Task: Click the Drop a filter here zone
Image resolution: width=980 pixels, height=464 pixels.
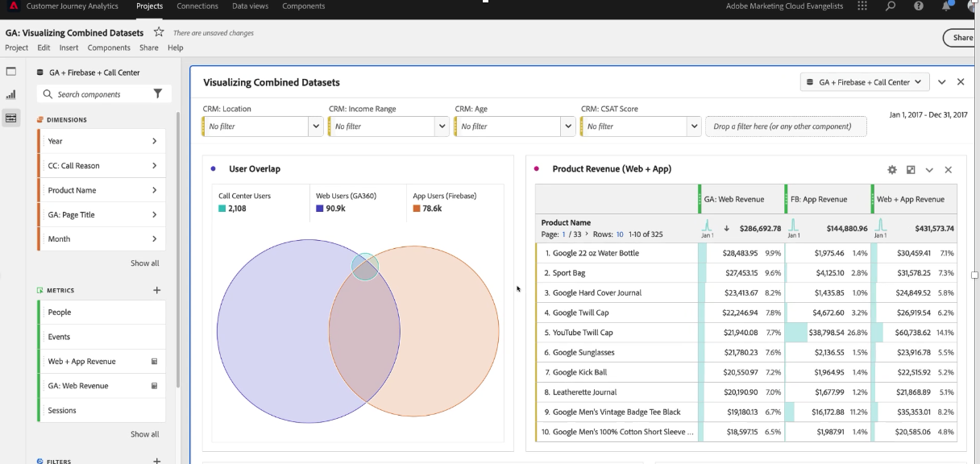Action: click(786, 126)
